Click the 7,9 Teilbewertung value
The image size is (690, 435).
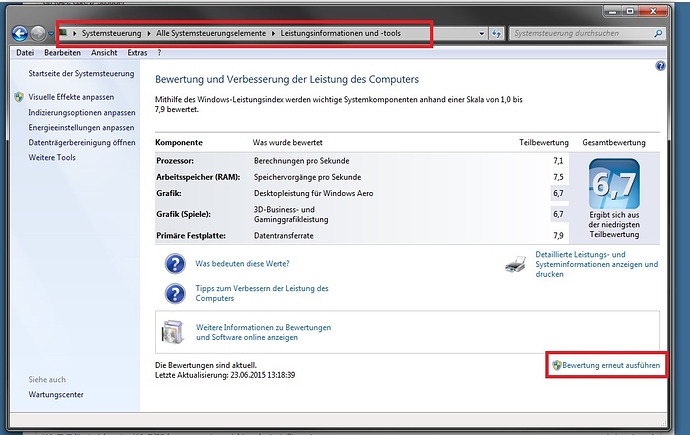pyautogui.click(x=558, y=236)
